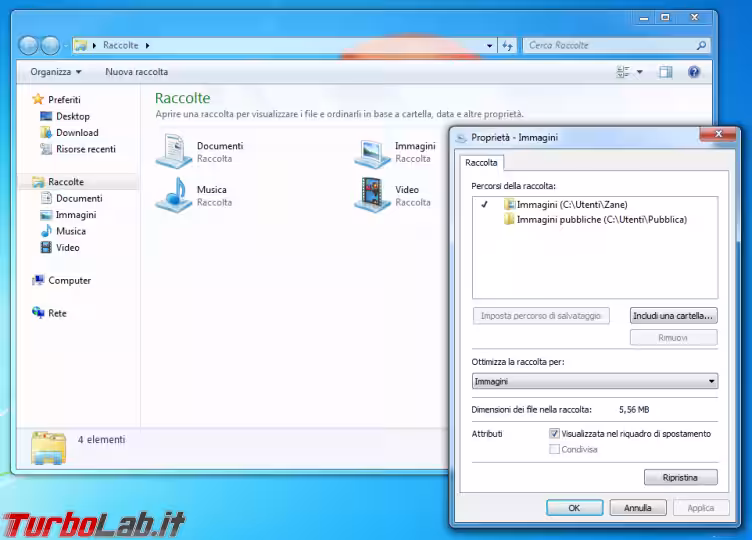Select the large Video library icon
Viewport: 752px width, 540px height.
[372, 195]
